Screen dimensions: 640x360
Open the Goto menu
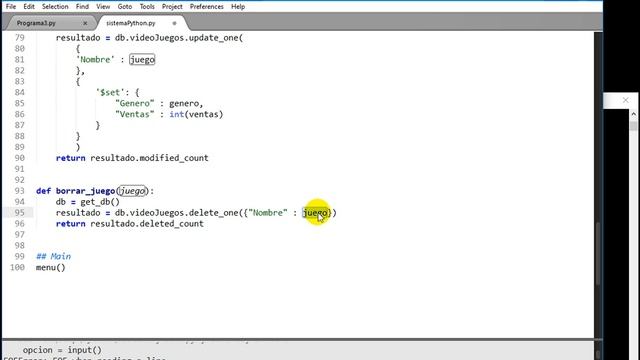(124, 7)
